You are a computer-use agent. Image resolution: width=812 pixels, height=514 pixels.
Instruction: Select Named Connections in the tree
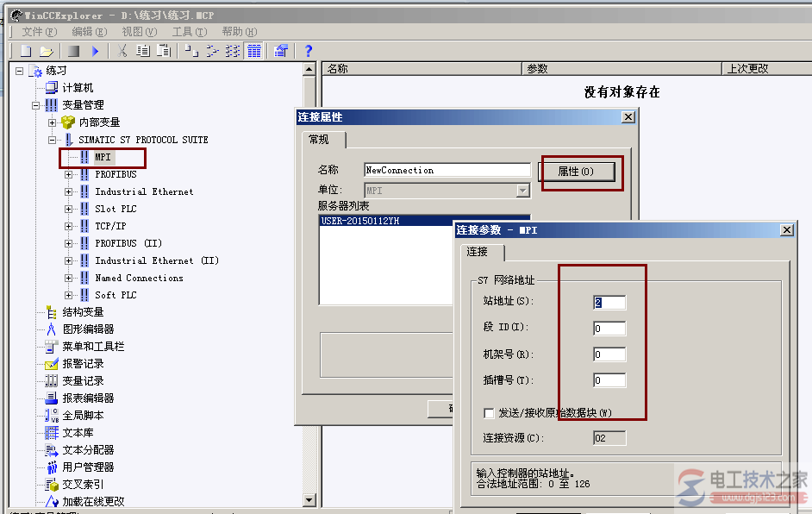pyautogui.click(x=139, y=278)
